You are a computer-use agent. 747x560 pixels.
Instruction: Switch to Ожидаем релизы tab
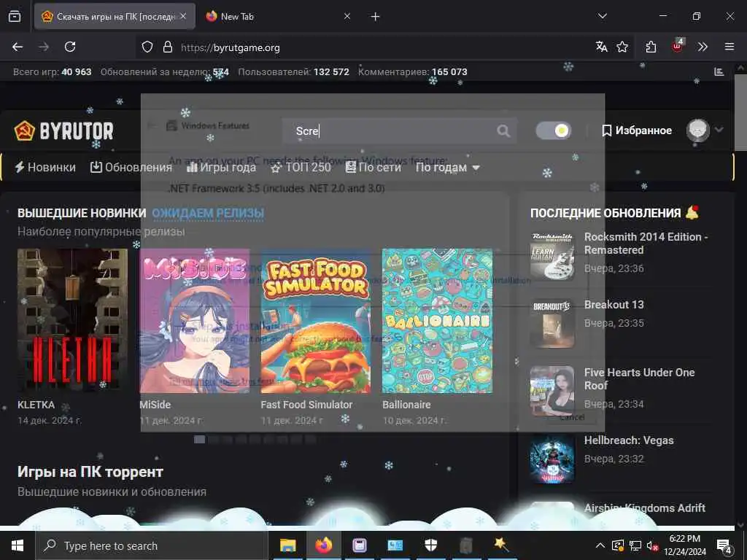[208, 213]
